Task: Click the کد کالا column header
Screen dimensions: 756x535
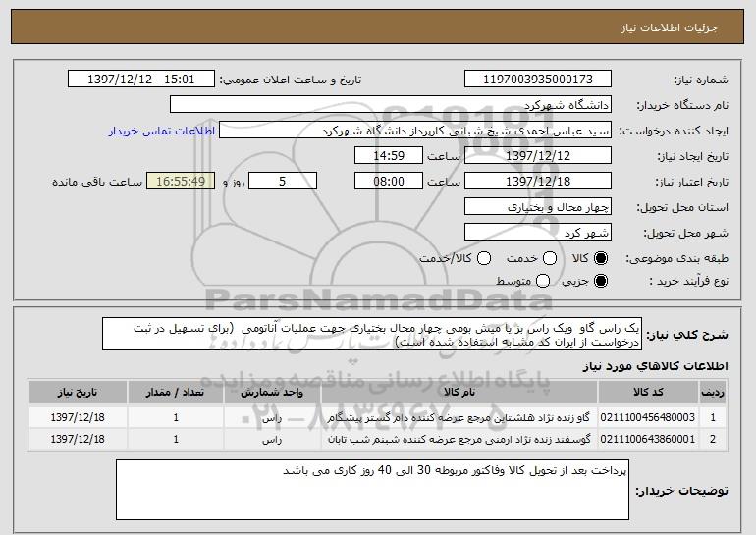Action: 648,393
